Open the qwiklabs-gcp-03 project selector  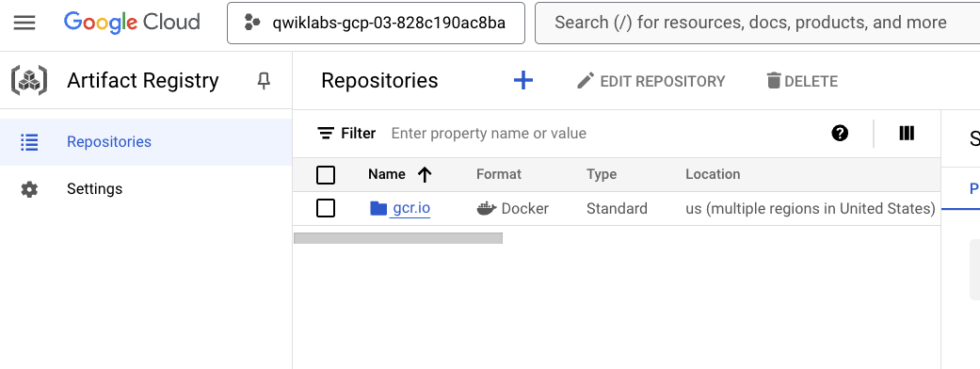click(377, 24)
